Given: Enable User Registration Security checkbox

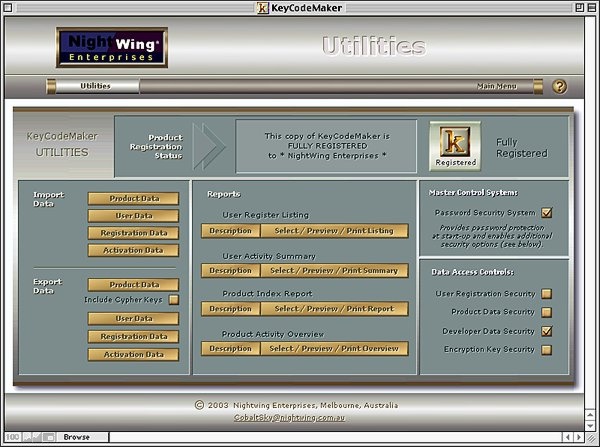Looking at the screenshot, I should pyautogui.click(x=546, y=294).
